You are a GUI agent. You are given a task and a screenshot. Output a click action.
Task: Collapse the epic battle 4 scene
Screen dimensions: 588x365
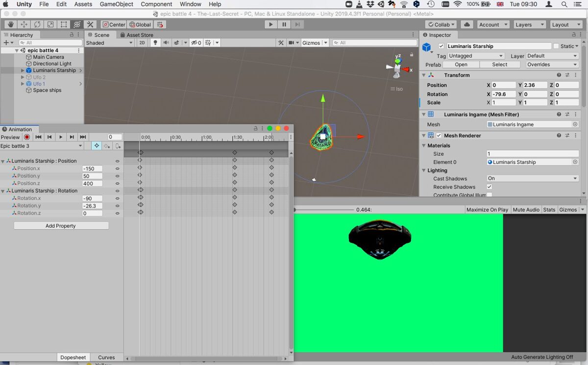(17, 50)
